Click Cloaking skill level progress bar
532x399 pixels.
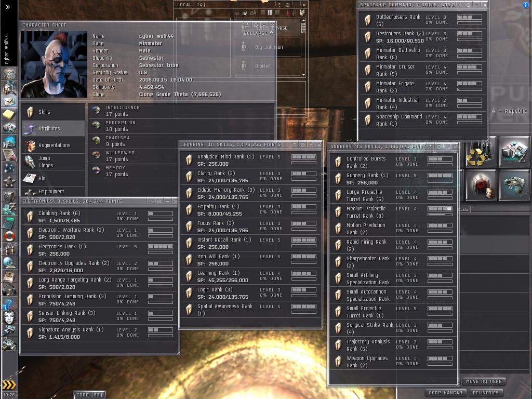coord(161,214)
